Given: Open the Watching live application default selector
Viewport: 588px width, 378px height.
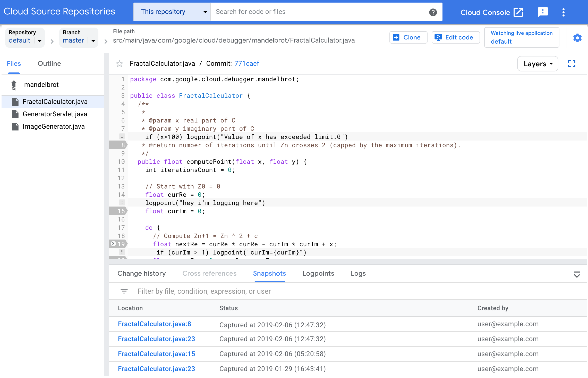Looking at the screenshot, I should [x=522, y=37].
